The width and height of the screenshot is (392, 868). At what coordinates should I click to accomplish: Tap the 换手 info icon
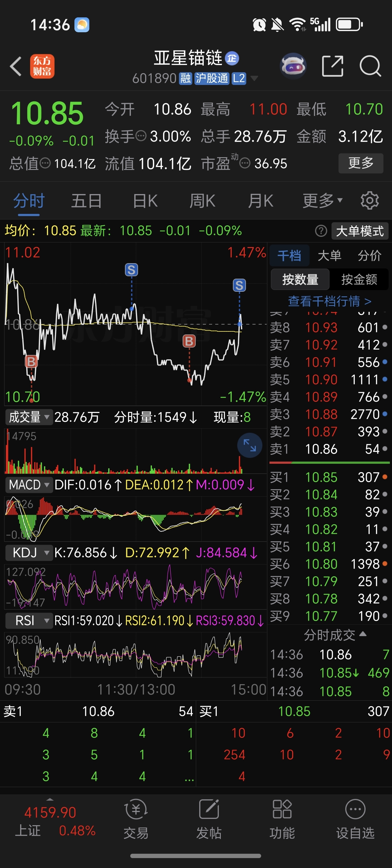click(x=141, y=136)
